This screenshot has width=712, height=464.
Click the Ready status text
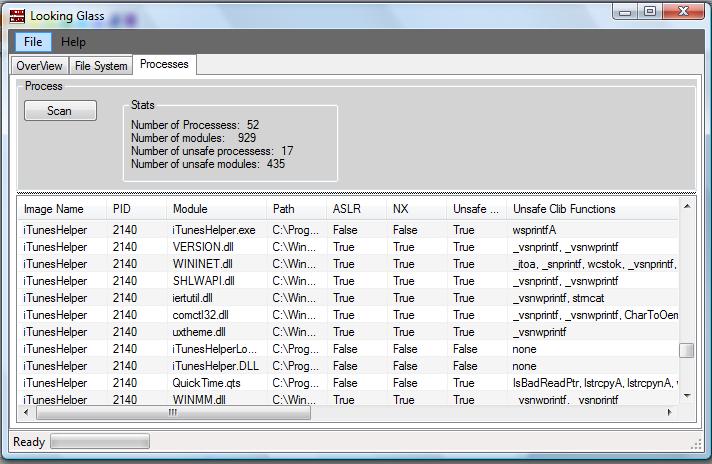[29, 442]
